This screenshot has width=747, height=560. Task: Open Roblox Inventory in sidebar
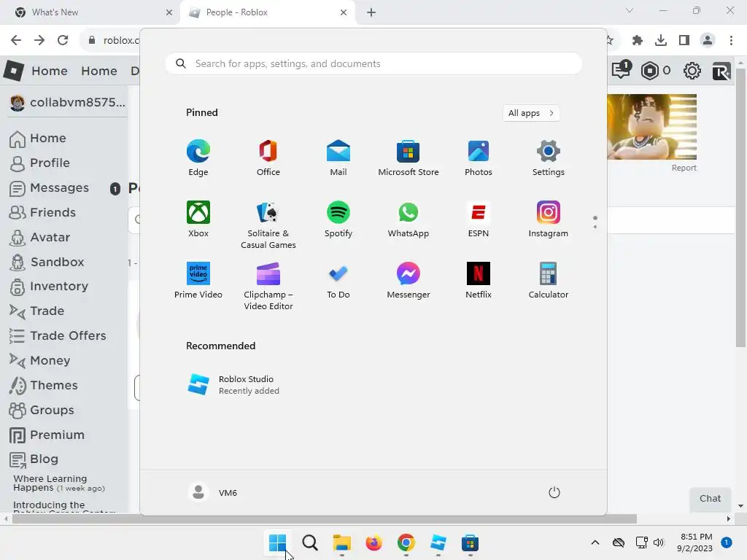coord(49,286)
